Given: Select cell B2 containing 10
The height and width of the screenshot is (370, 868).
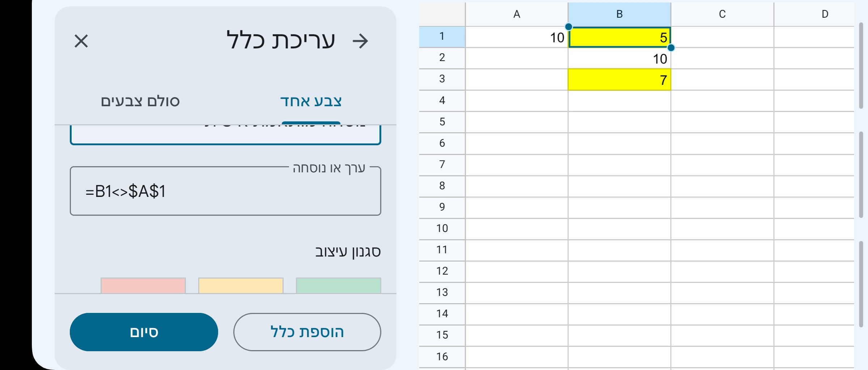Looking at the screenshot, I should 620,58.
